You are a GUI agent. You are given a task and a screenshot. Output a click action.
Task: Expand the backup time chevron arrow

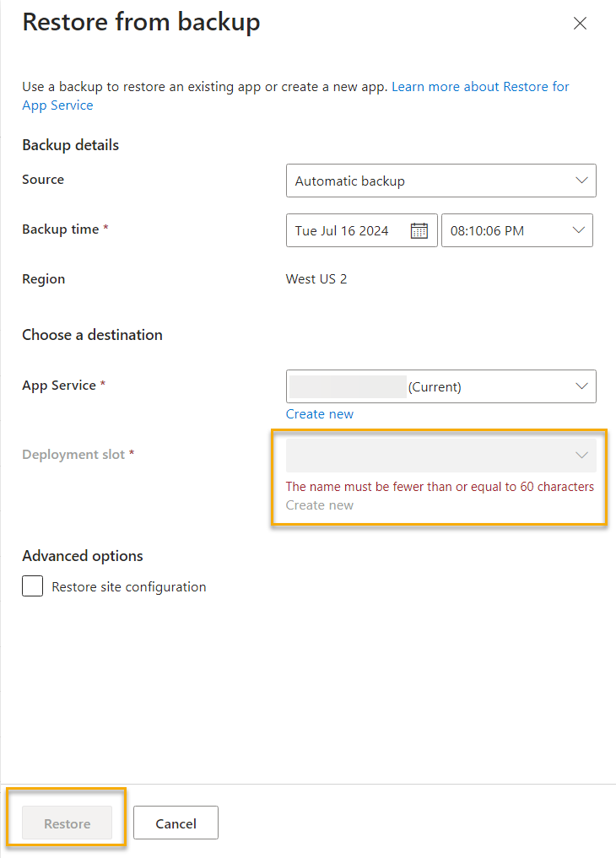point(578,229)
